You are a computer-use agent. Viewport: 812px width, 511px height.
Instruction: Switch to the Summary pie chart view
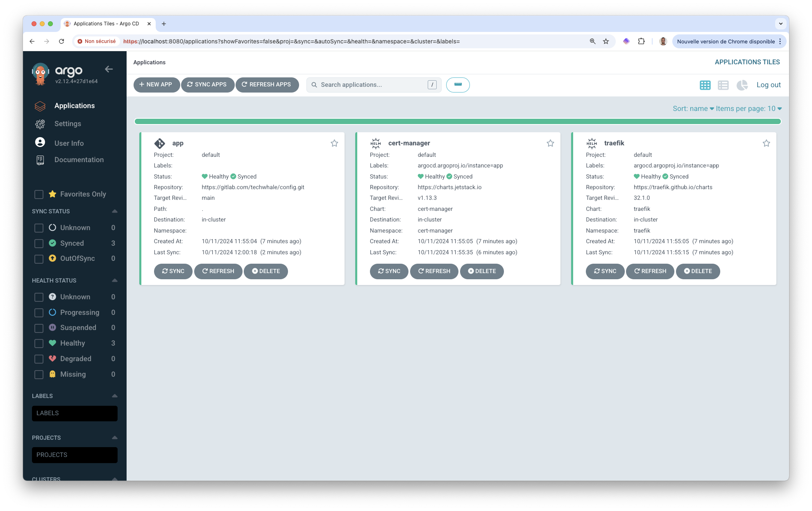pyautogui.click(x=742, y=85)
